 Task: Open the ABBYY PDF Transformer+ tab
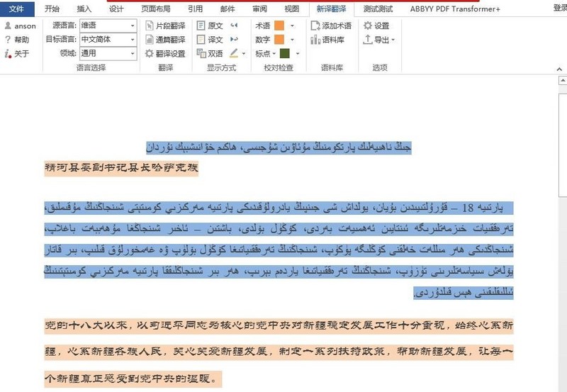[x=455, y=9]
